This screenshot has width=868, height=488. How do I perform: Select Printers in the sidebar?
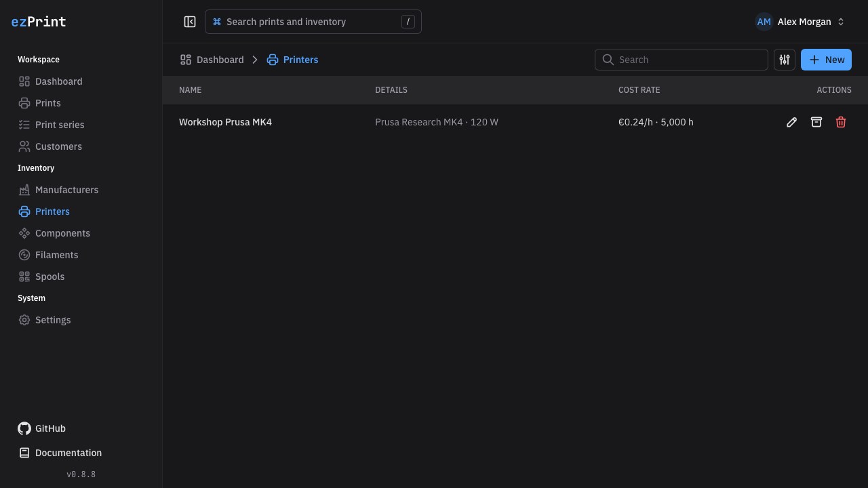point(81,211)
